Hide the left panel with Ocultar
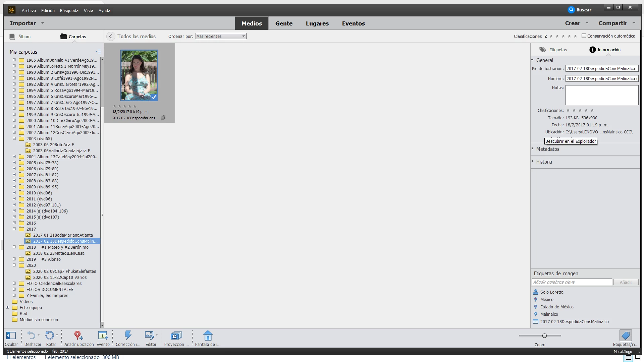 tap(11, 336)
